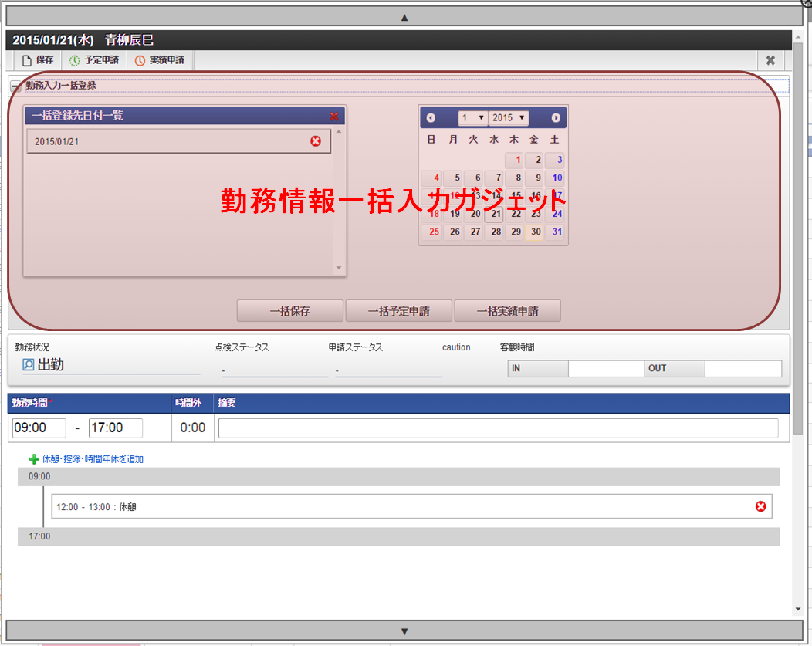The width and height of the screenshot is (812, 646).
Task: Click the 摘要 summary text field
Action: (x=498, y=428)
